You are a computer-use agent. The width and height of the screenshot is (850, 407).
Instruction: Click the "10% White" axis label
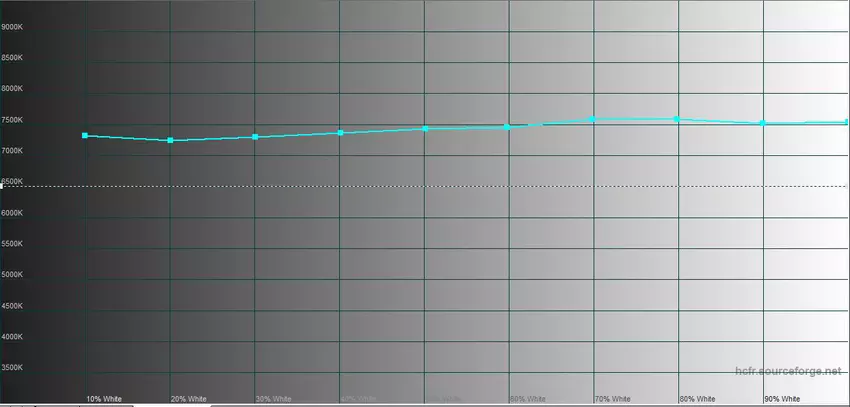click(x=104, y=399)
